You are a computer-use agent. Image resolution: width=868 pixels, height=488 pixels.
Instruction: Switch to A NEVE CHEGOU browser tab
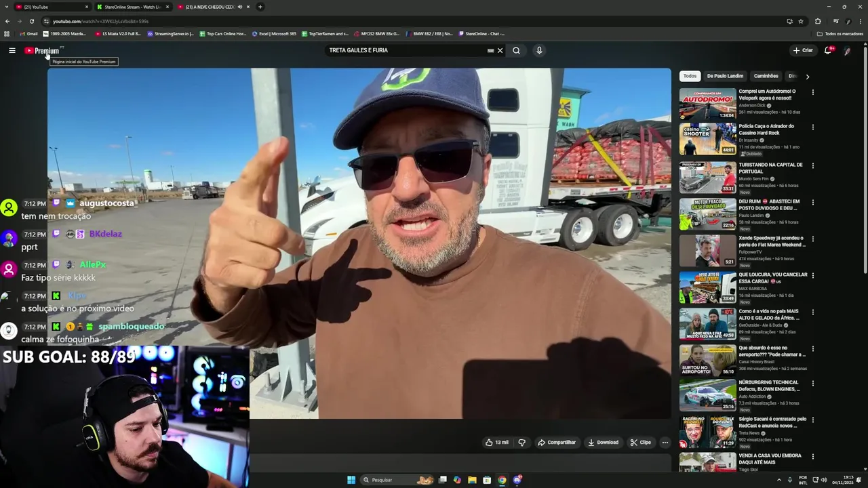[x=210, y=7]
